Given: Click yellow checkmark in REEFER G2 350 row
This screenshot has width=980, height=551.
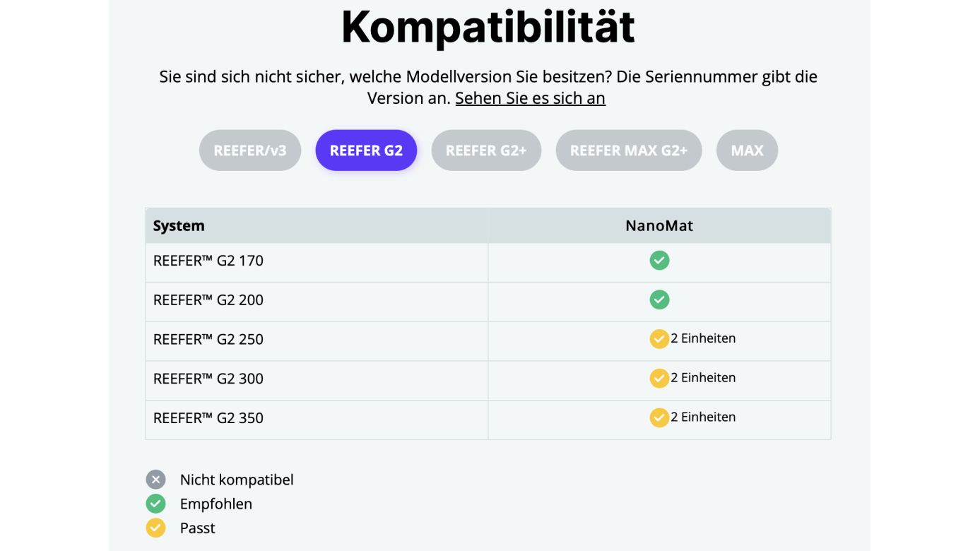Looking at the screenshot, I should tap(659, 417).
